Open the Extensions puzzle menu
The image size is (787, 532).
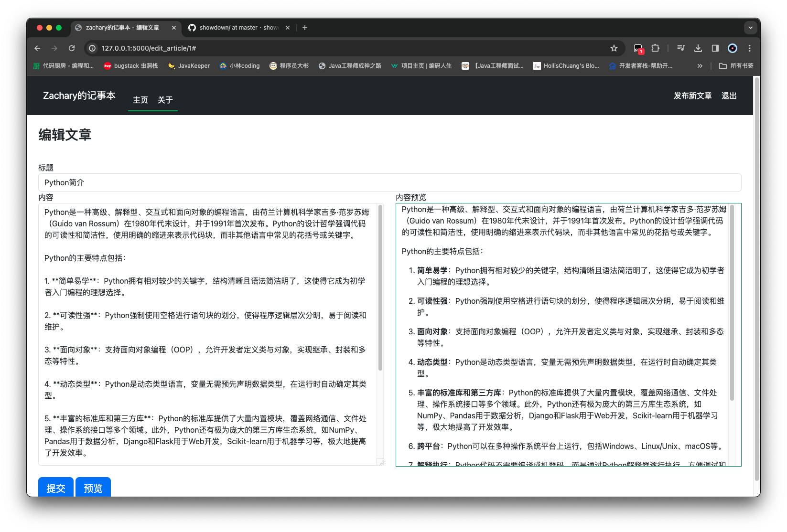pyautogui.click(x=656, y=48)
